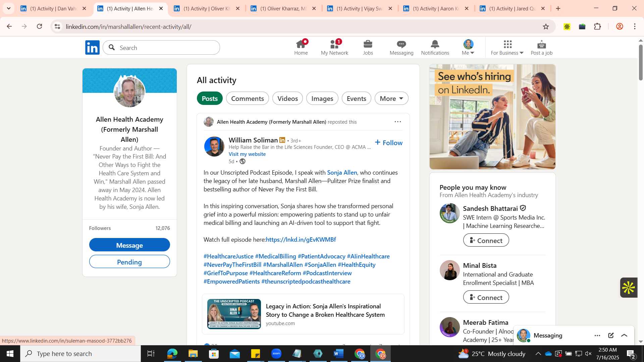The width and height of the screenshot is (644, 362).
Task: Open File Explorer from taskbar
Action: pyautogui.click(x=193, y=354)
